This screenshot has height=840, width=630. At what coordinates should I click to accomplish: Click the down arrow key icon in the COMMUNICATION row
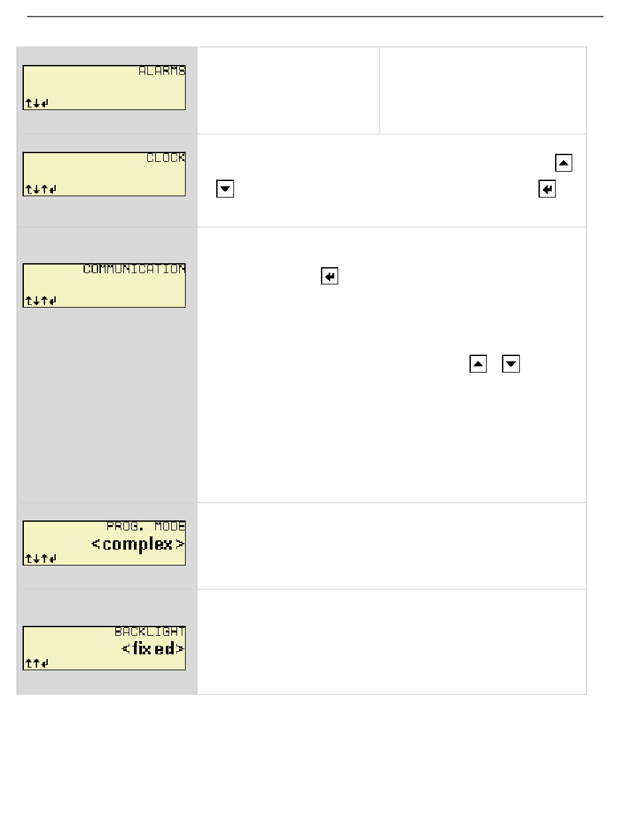pyautogui.click(x=511, y=364)
